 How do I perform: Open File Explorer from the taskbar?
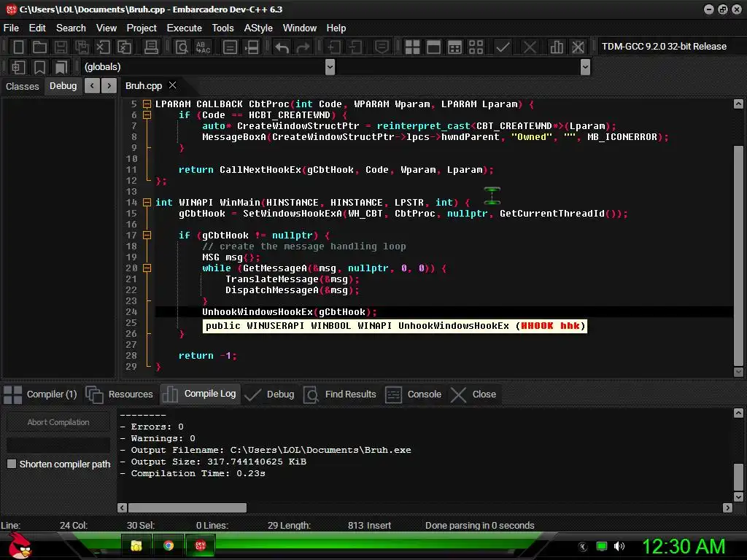point(136,545)
